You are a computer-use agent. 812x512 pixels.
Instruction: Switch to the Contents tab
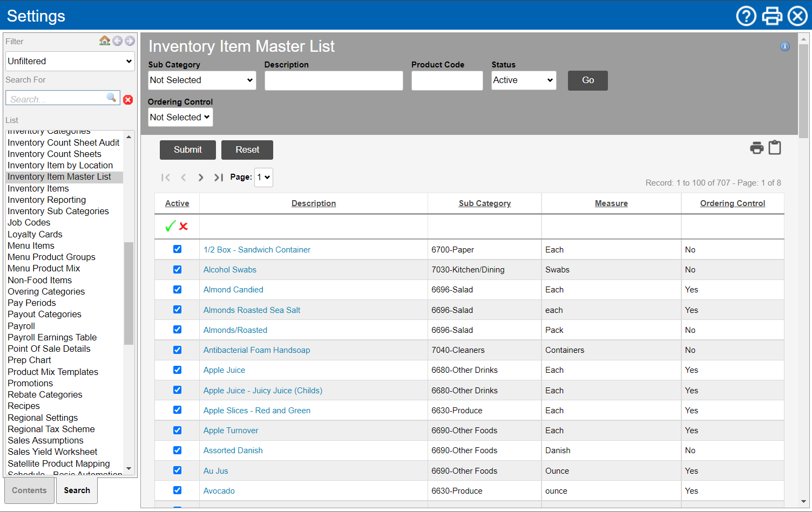point(29,490)
